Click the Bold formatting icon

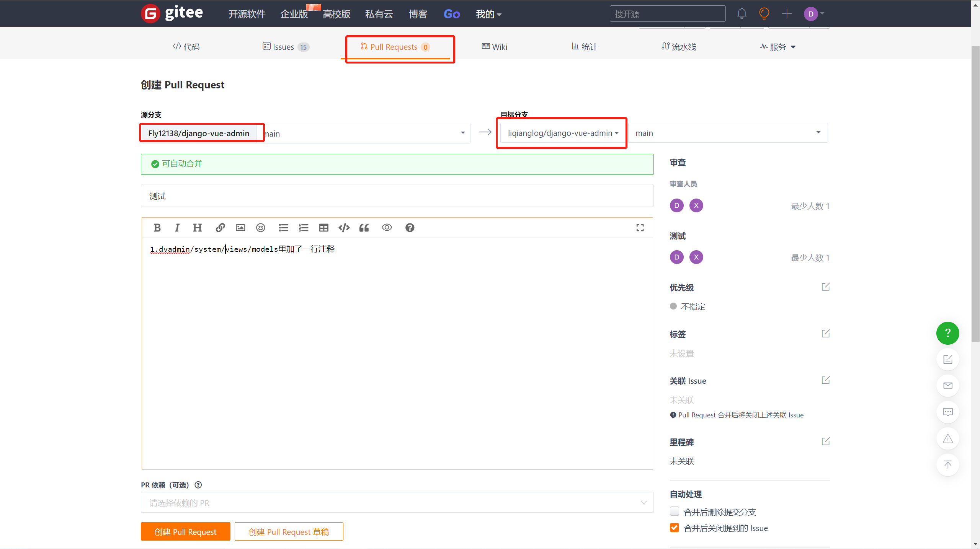coord(157,228)
